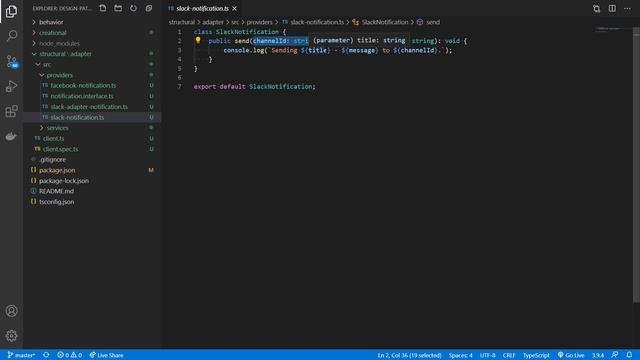
Task: Click the synchronize changes icon in status bar
Action: tap(46, 355)
